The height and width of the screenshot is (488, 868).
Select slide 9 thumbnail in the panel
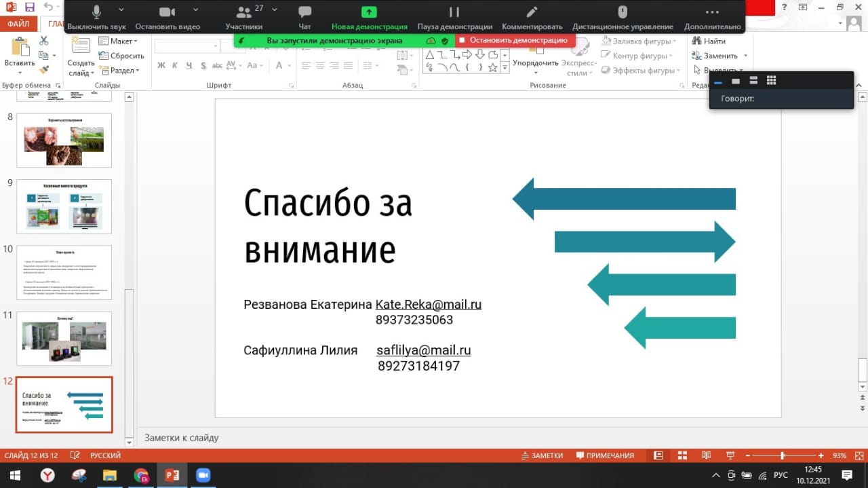click(64, 206)
